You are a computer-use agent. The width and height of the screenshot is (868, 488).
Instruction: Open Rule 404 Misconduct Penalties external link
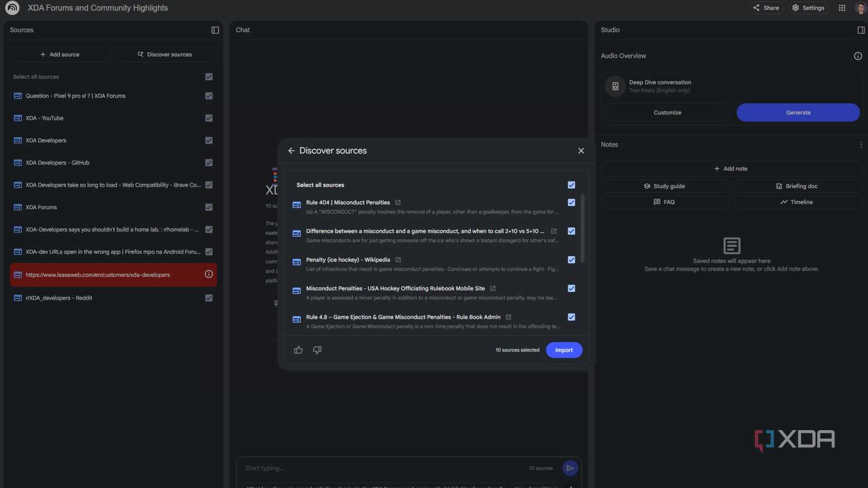click(x=398, y=202)
